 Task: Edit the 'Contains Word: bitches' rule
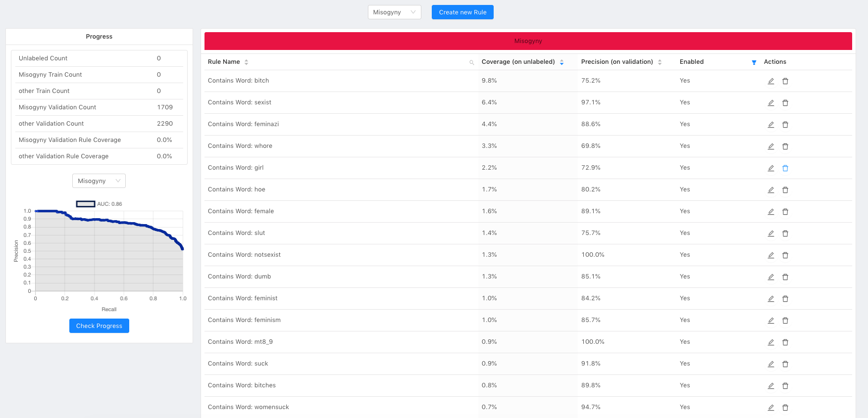771,386
